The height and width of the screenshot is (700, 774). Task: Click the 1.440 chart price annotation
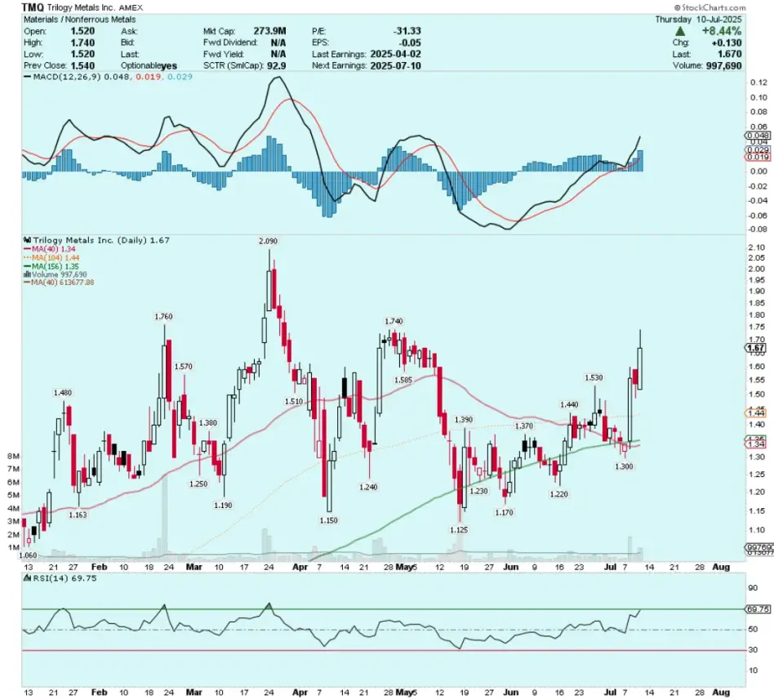568,404
